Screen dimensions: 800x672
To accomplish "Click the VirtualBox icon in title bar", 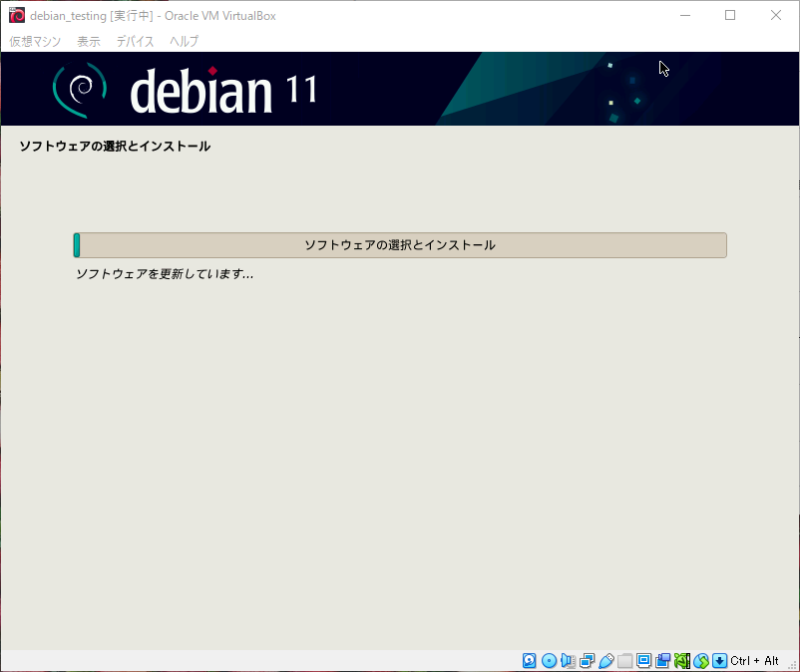I will [17, 15].
